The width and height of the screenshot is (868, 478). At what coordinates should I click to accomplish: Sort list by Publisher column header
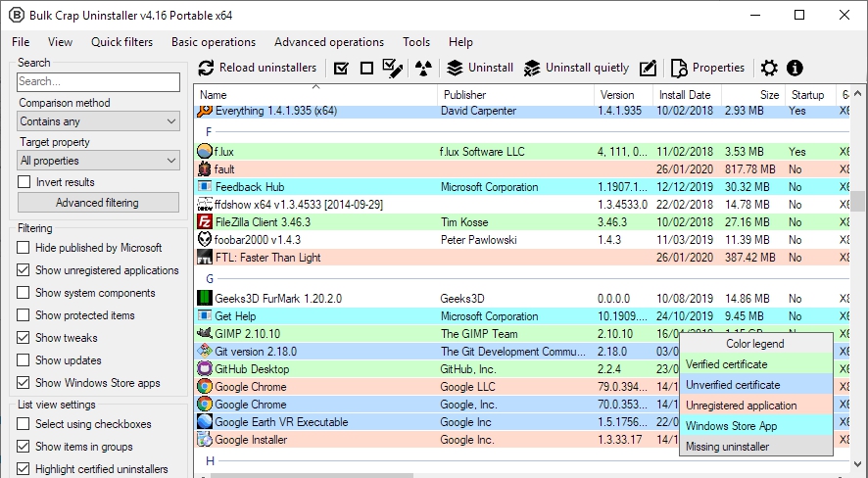point(516,95)
